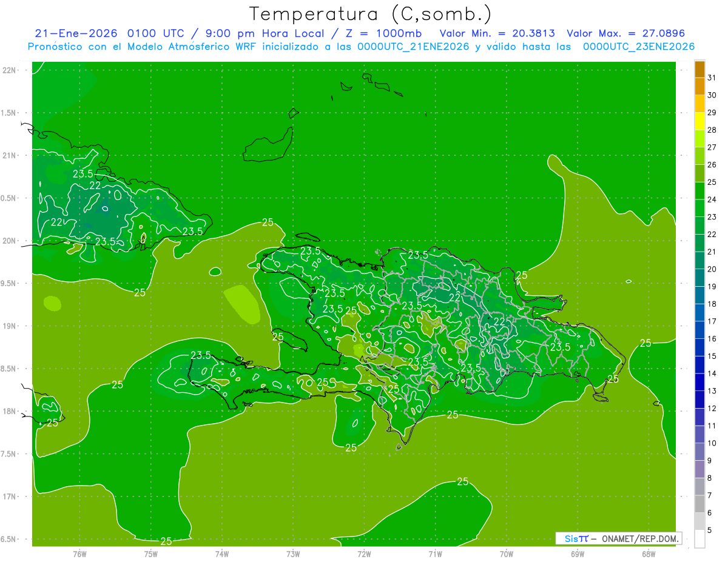The image size is (728, 562).
Task: Click the legend scale value "18"
Action: pyautogui.click(x=712, y=304)
